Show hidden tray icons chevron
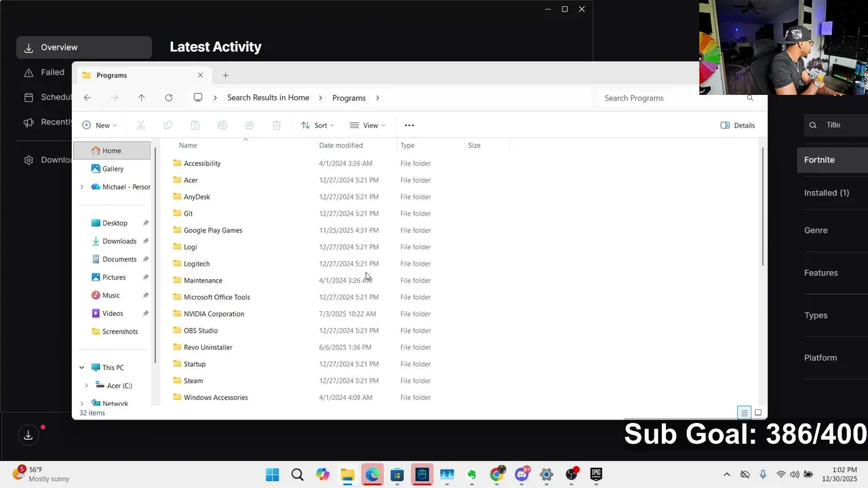This screenshot has width=868, height=488. point(727,474)
